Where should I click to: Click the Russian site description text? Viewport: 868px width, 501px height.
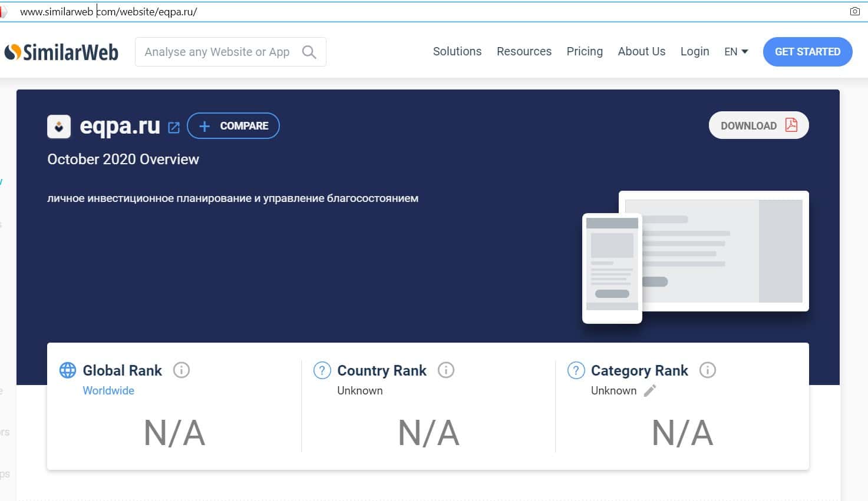(233, 198)
